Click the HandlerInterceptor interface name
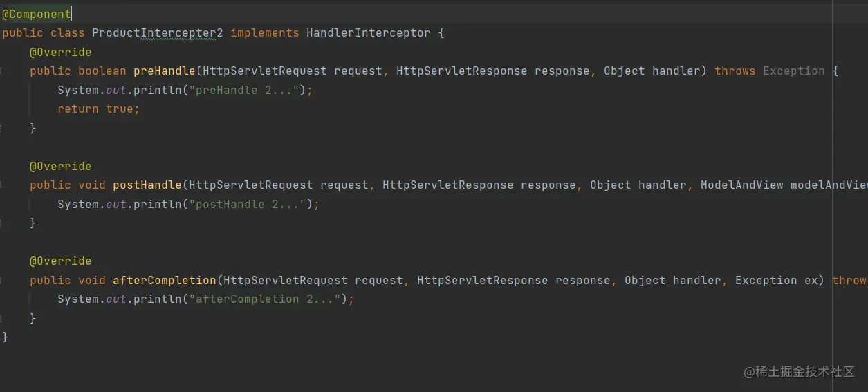The width and height of the screenshot is (868, 392). click(x=368, y=33)
